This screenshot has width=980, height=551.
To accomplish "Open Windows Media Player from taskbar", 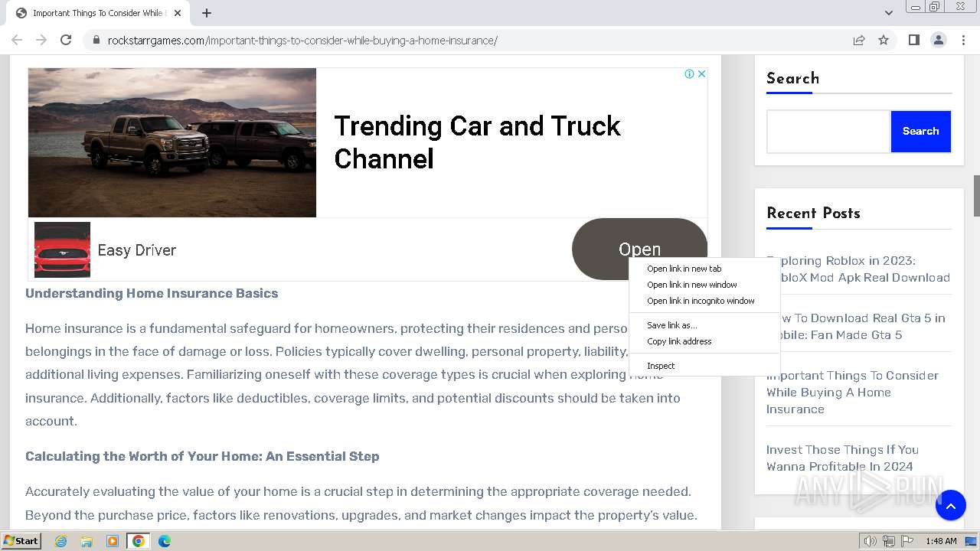I will (x=113, y=541).
